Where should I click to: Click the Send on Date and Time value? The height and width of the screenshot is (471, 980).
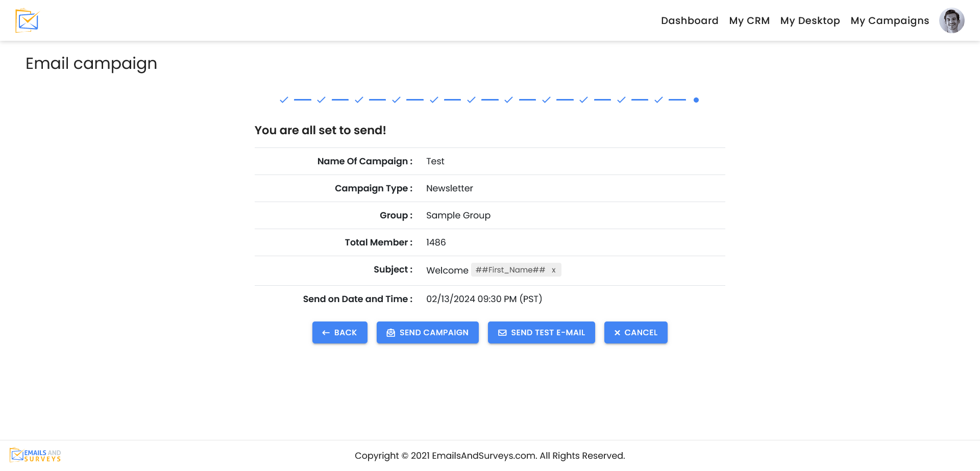click(484, 299)
